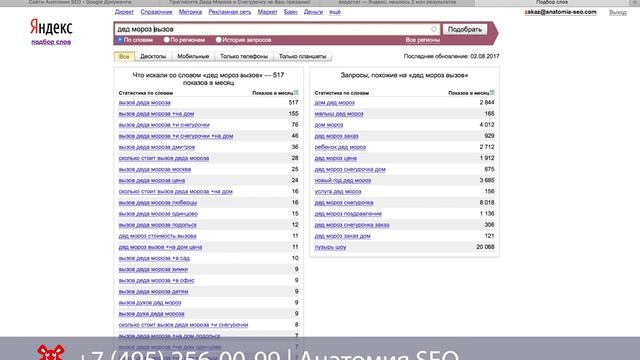This screenshot has width=640, height=360.
Task: Open the similar query новый год дед мороз
Action: [x=343, y=180]
